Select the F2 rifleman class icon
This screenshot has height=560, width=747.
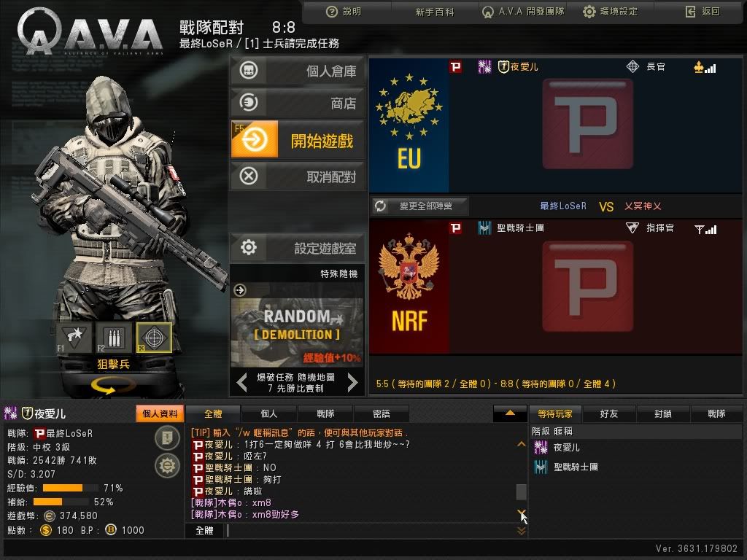point(113,338)
